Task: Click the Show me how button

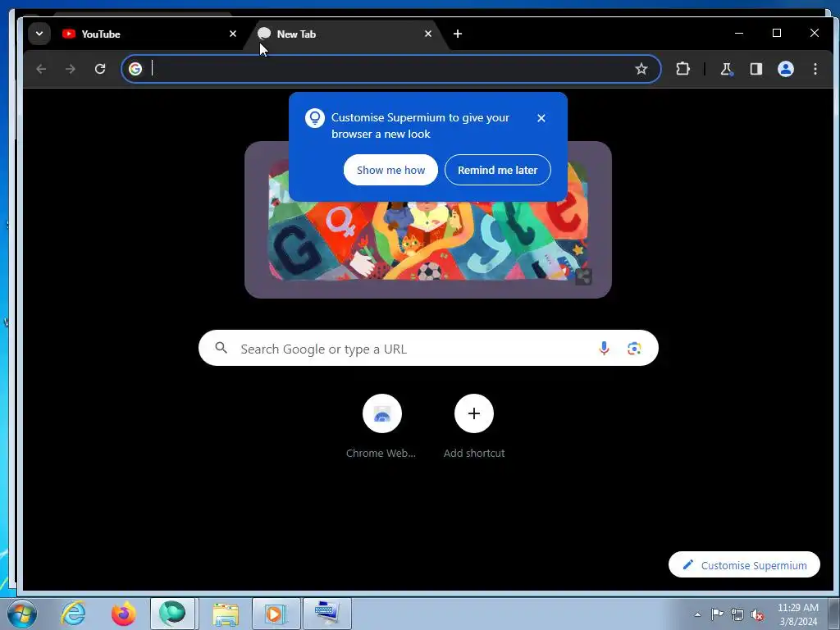Action: point(390,170)
